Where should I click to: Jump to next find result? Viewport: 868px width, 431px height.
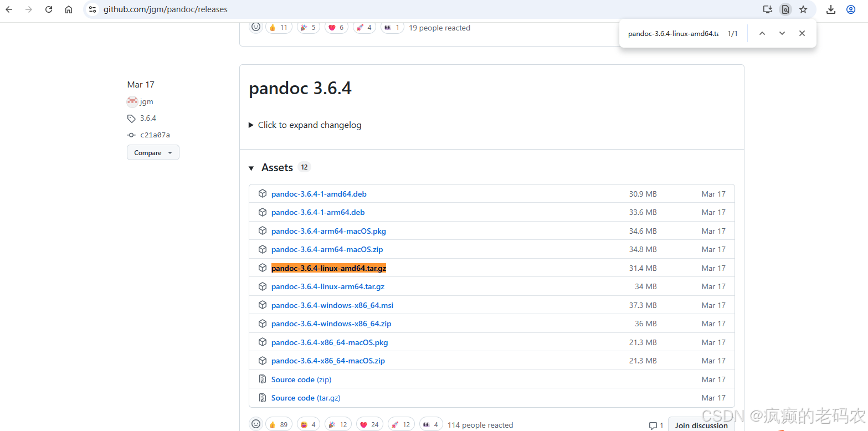tap(782, 33)
